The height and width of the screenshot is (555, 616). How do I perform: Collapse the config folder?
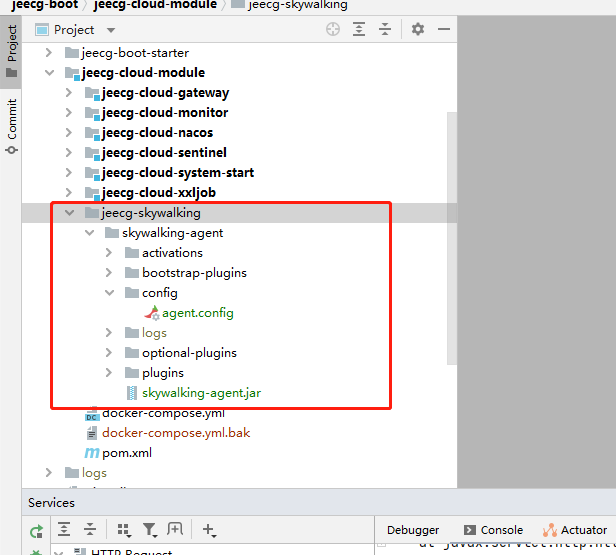tap(110, 293)
